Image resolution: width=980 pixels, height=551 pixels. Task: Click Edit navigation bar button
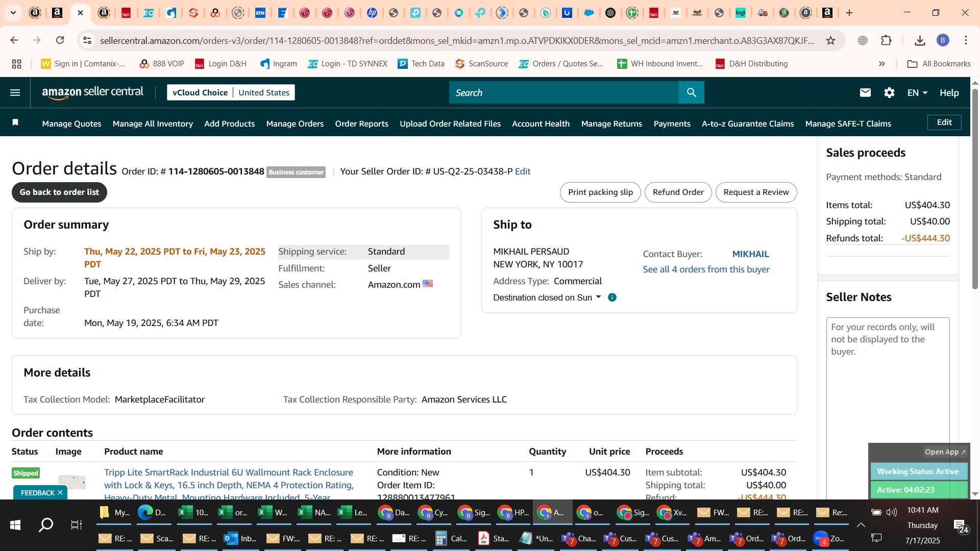coord(944,122)
